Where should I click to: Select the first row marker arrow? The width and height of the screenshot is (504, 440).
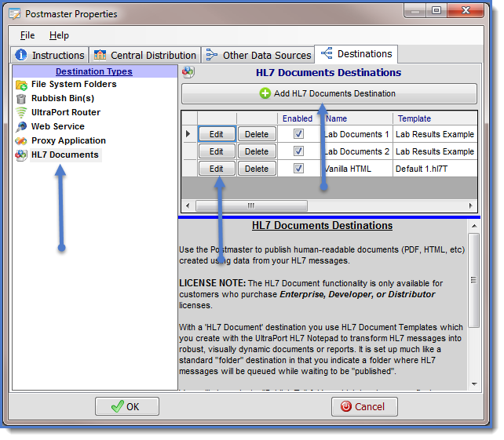tap(188, 134)
